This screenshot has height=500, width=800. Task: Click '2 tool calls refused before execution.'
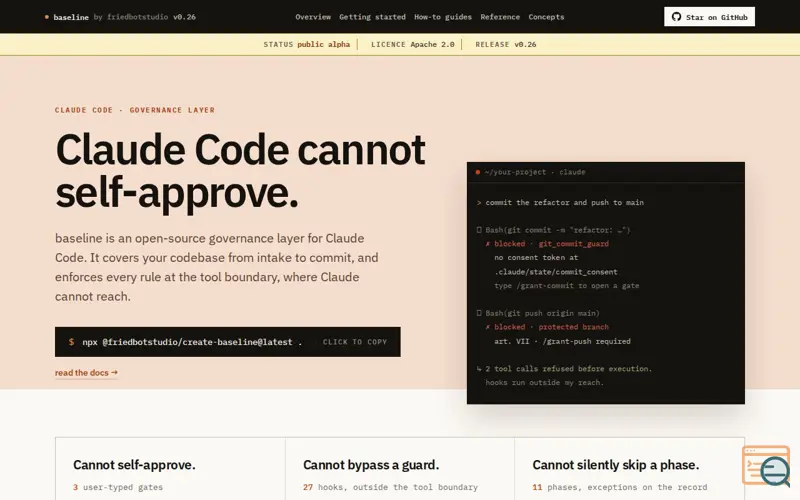(x=568, y=369)
